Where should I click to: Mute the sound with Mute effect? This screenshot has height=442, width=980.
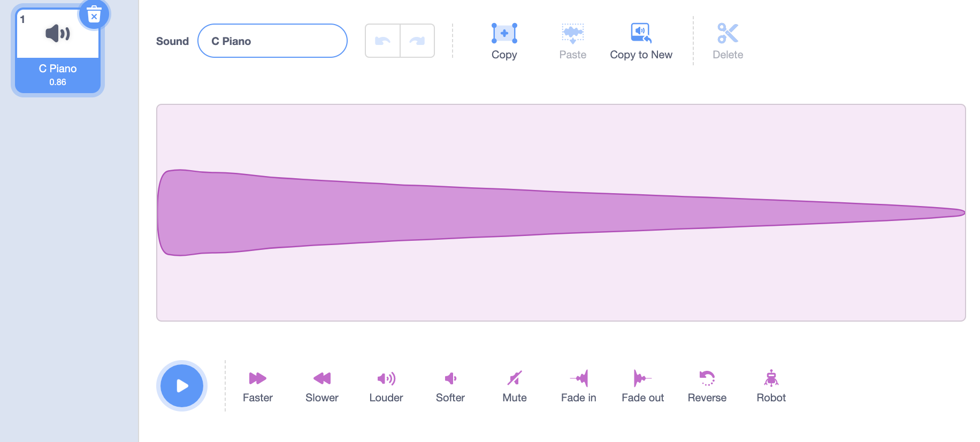click(514, 379)
